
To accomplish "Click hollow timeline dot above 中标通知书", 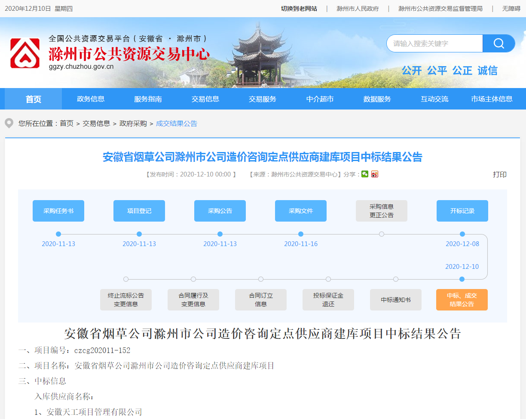I will pyautogui.click(x=396, y=279).
